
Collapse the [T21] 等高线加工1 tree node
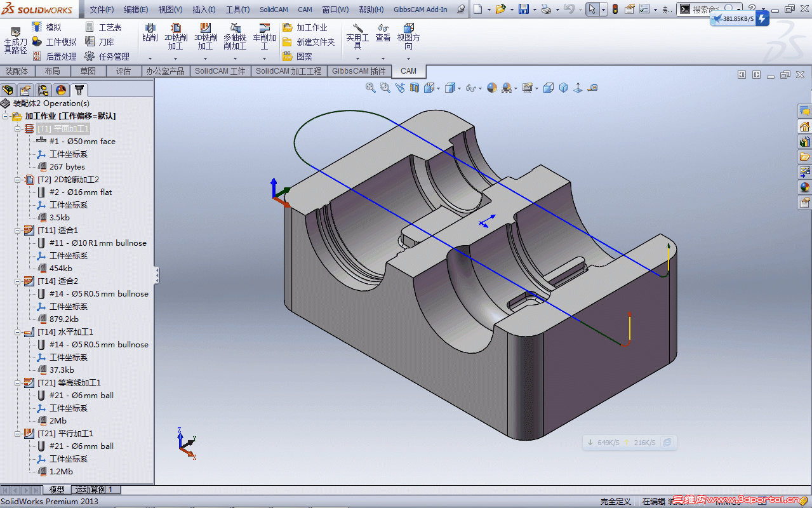point(18,383)
